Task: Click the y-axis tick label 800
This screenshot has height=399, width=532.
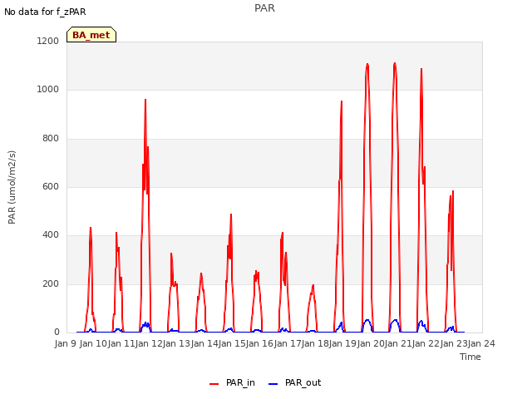Action: pos(51,139)
